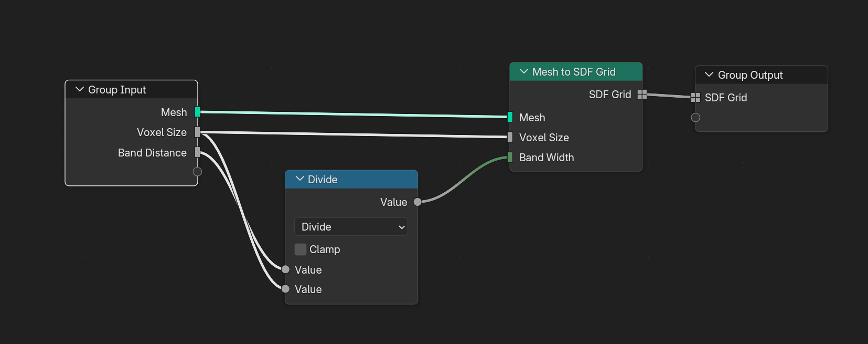Select the Divide node by its header title
This screenshot has width=868, height=344.
pyautogui.click(x=323, y=180)
